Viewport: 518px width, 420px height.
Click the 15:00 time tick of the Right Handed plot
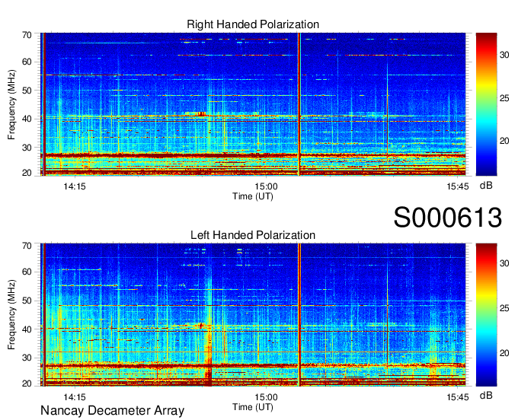266,186
